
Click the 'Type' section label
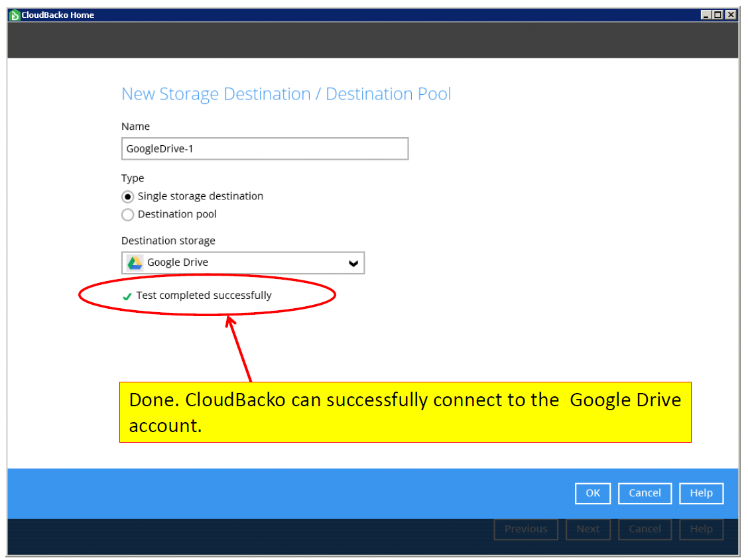(x=133, y=178)
